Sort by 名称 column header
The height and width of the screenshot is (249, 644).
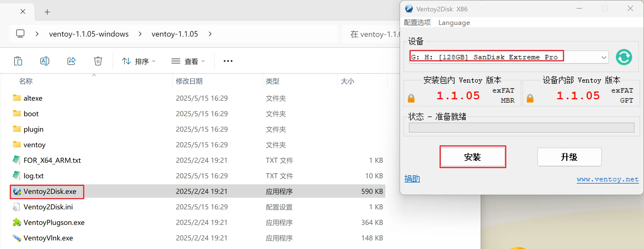coord(26,81)
